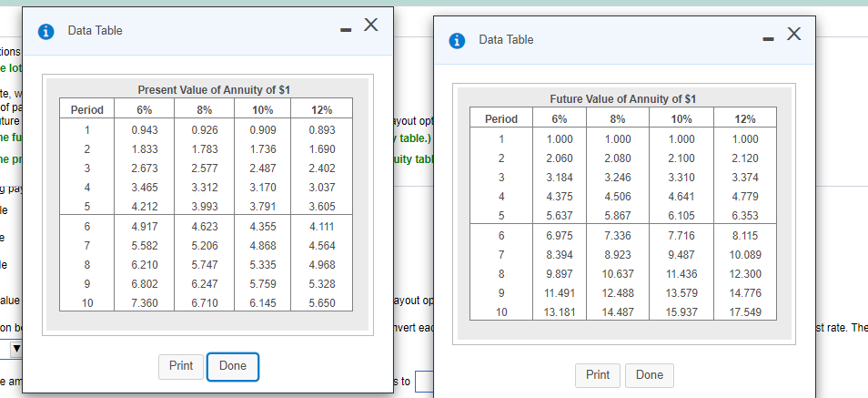Select value 1.783 in Present Value table
Screen dimensions: 868x398
tap(205, 149)
